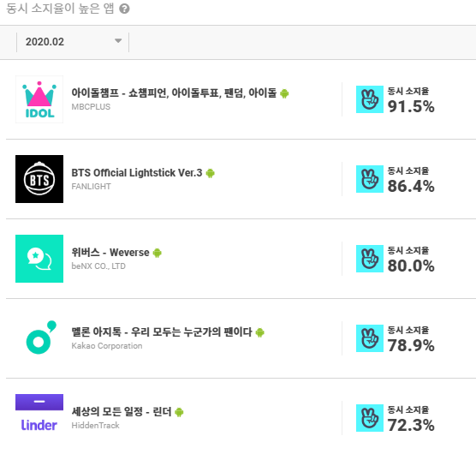The height and width of the screenshot is (454, 476).
Task: Click V LIVE icon beside 80.0%
Action: (370, 259)
